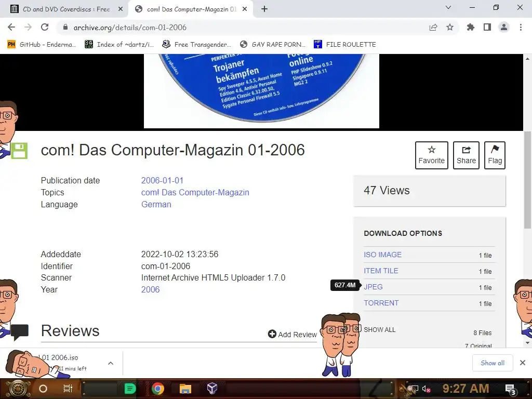Image resolution: width=532 pixels, height=399 pixels.
Task: Open the German language link
Action: (156, 204)
